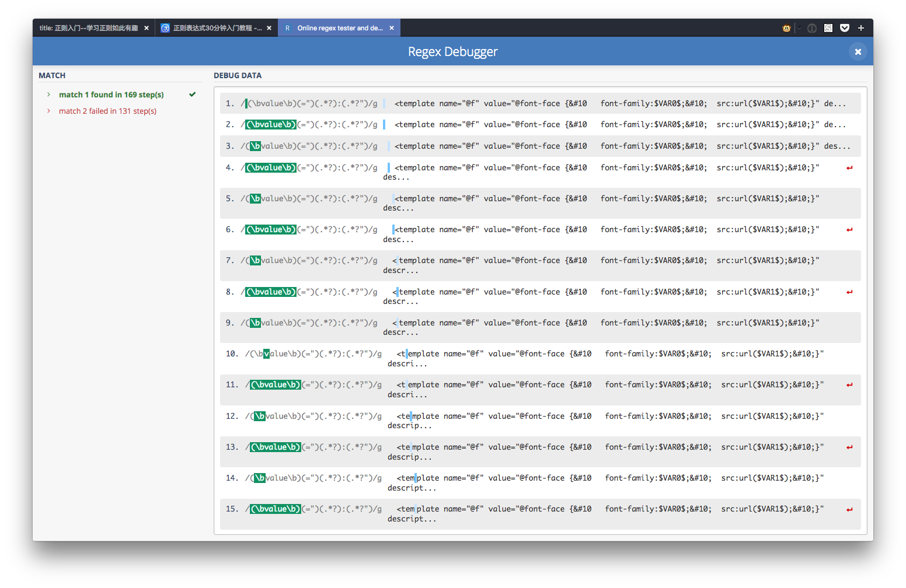This screenshot has width=906, height=588.
Task: Click highlighted '\b' token in step 3
Action: pos(256,146)
